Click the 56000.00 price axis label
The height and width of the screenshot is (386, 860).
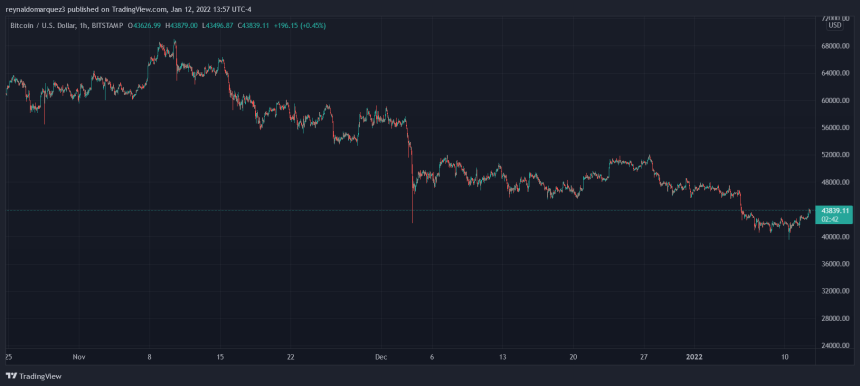[x=835, y=128]
